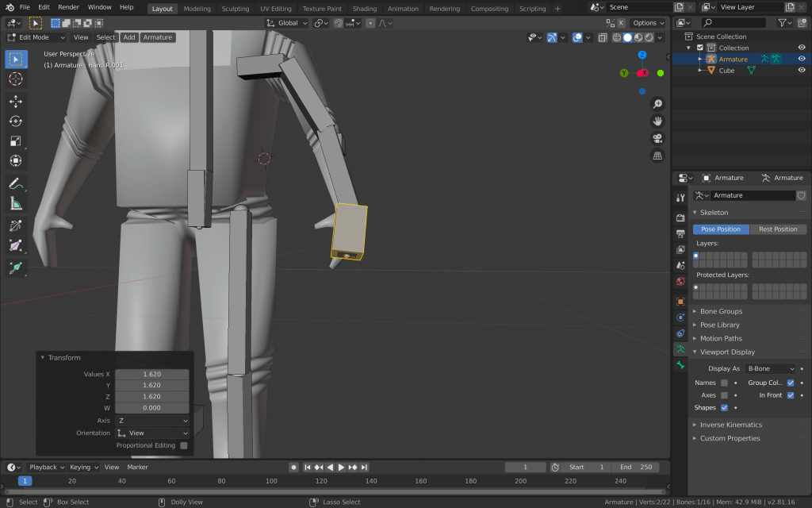This screenshot has height=508, width=812.
Task: Click the Rest Position button
Action: click(x=778, y=229)
